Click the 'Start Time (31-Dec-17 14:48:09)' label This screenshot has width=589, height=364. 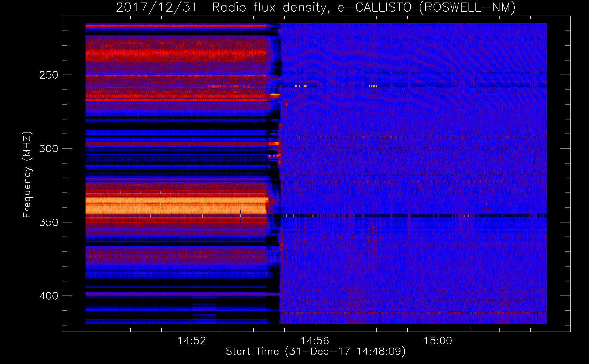[x=316, y=352]
